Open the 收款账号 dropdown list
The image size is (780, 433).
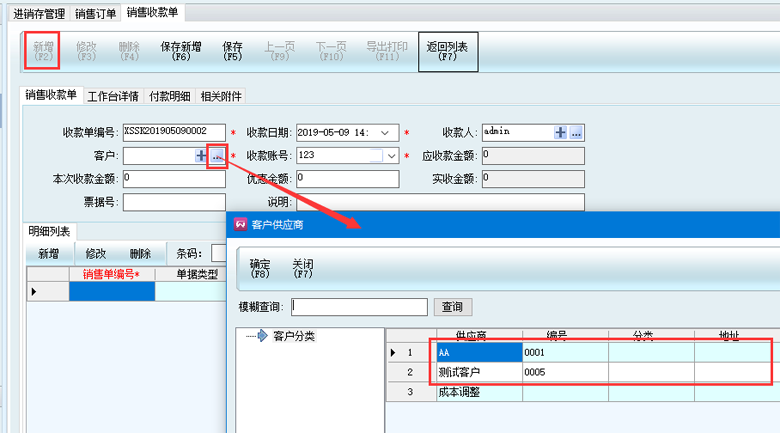point(391,156)
